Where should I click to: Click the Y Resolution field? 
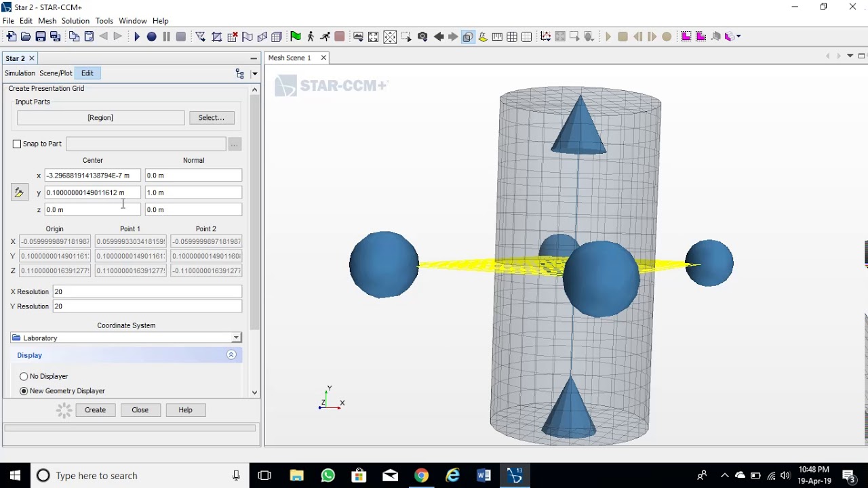click(147, 306)
